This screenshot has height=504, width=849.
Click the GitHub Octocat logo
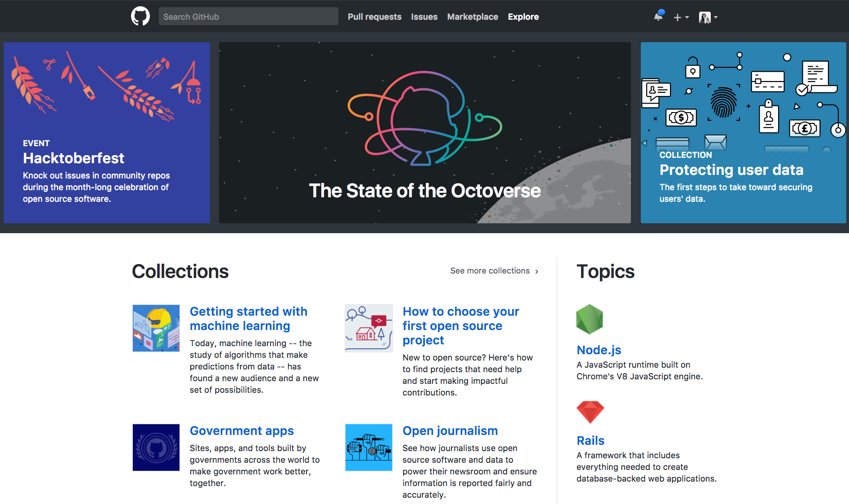click(140, 16)
